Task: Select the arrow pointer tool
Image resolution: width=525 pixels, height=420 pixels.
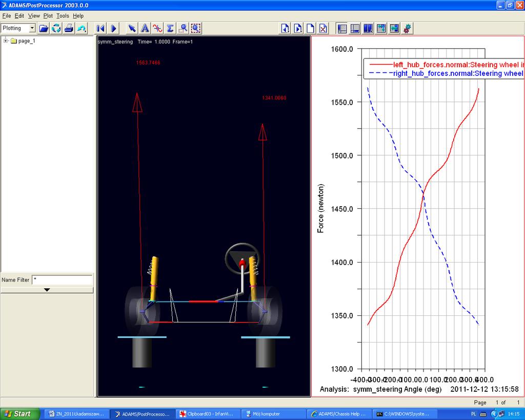Action: pyautogui.click(x=132, y=29)
